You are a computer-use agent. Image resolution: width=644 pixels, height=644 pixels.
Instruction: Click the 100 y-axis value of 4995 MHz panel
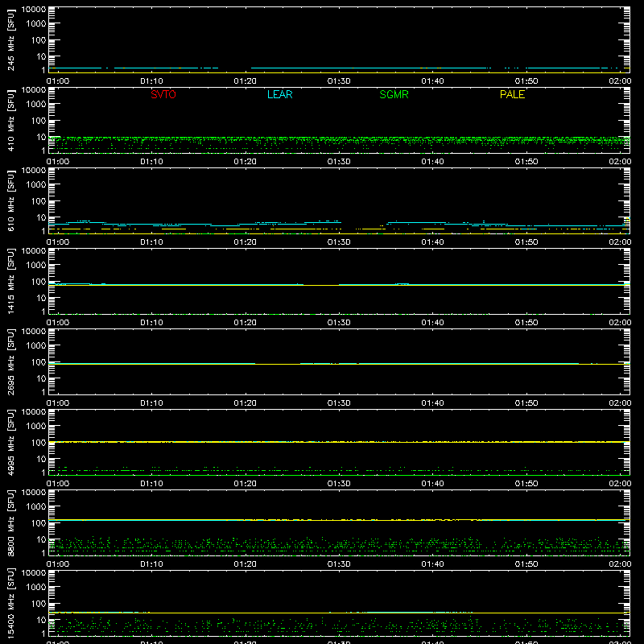tap(38, 443)
